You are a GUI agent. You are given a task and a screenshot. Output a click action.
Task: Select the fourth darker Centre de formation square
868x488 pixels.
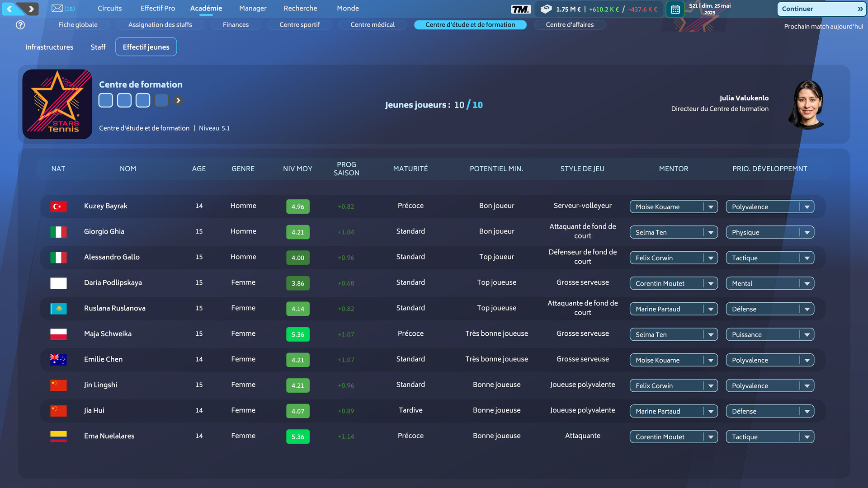[161, 100]
